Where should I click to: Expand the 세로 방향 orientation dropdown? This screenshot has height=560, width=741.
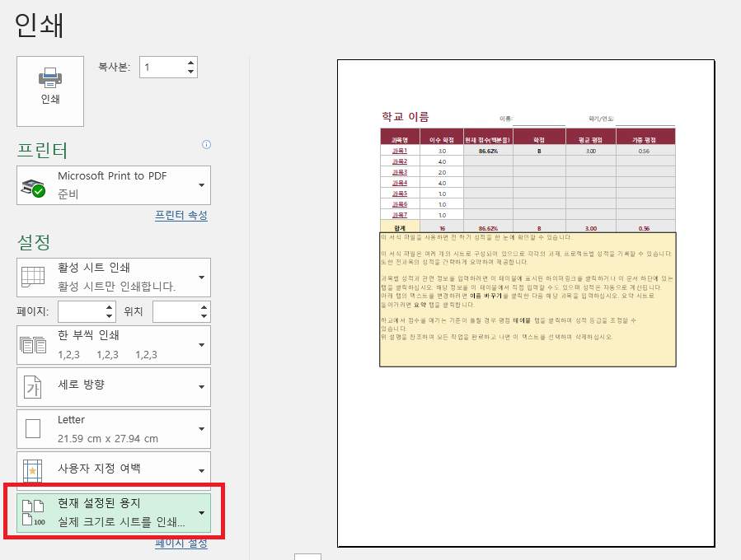pos(201,387)
